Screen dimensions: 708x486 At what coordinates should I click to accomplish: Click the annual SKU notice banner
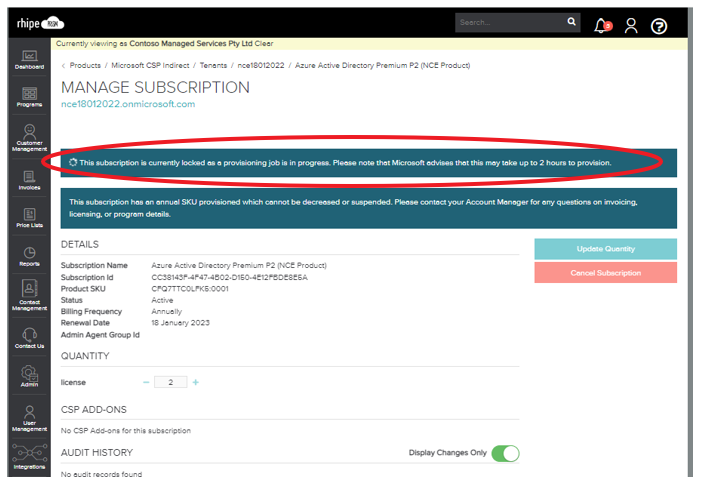click(368, 208)
